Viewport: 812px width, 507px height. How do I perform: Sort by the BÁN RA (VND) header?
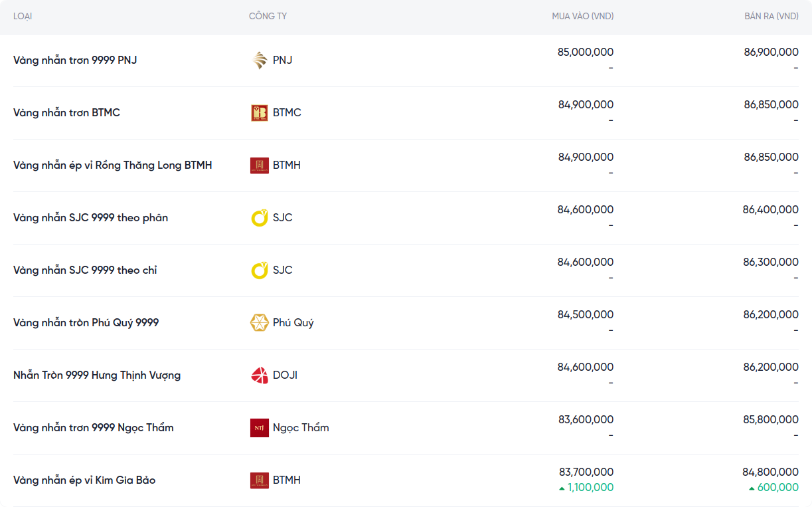point(771,16)
